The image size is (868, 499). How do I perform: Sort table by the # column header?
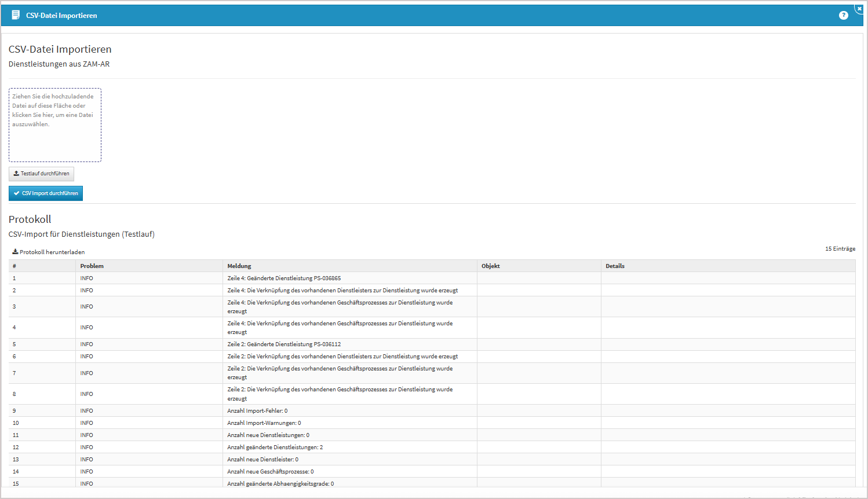coord(14,266)
